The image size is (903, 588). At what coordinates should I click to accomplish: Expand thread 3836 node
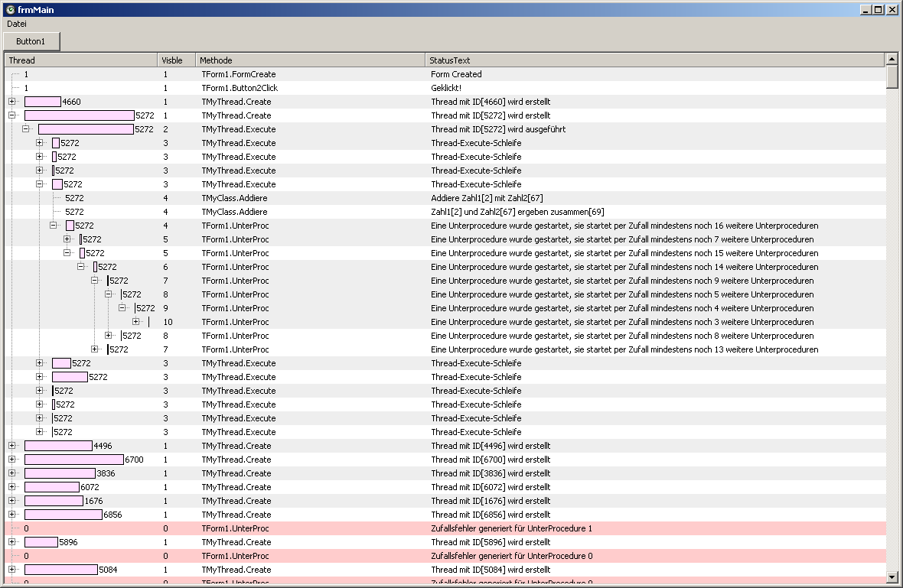coord(12,473)
